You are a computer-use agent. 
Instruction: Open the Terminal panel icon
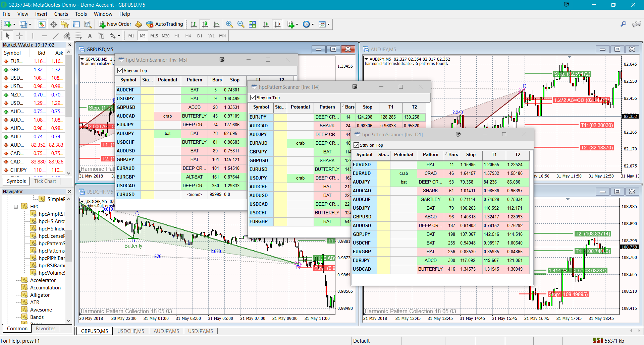pyautogui.click(x=76, y=24)
